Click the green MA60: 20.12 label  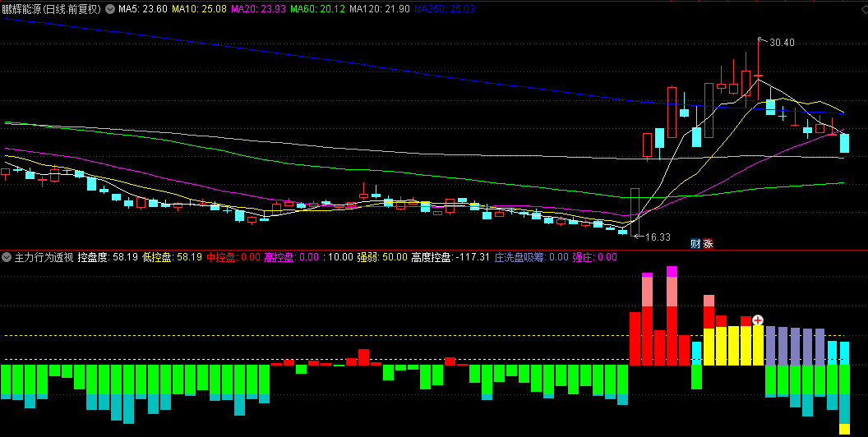click(318, 9)
